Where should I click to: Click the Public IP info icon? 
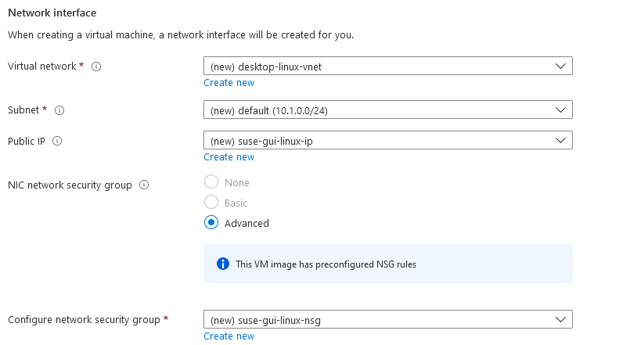(x=57, y=142)
